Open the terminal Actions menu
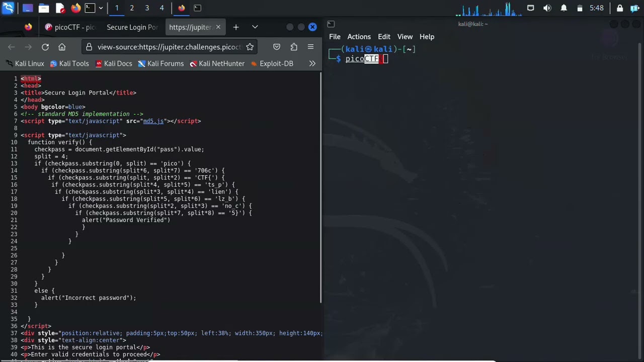 359,37
